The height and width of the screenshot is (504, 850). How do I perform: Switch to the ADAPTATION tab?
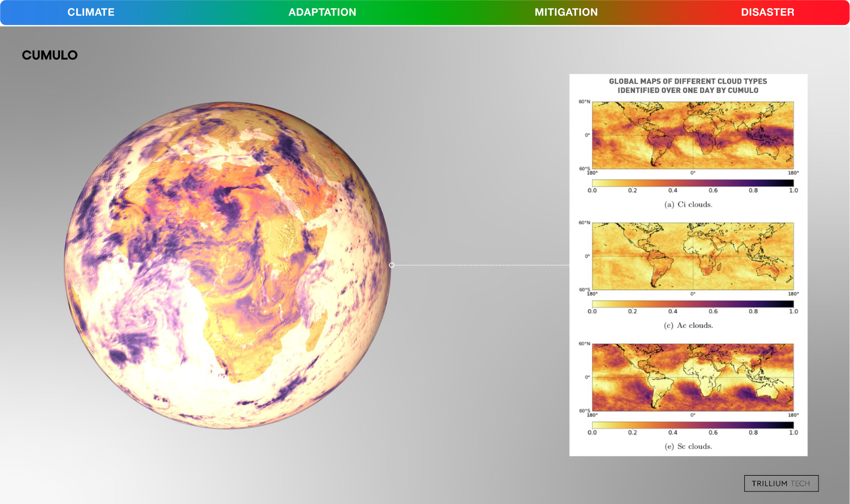pos(322,12)
